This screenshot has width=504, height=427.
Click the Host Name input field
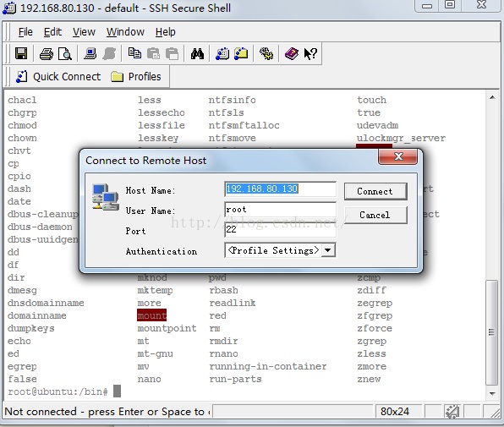(x=280, y=189)
